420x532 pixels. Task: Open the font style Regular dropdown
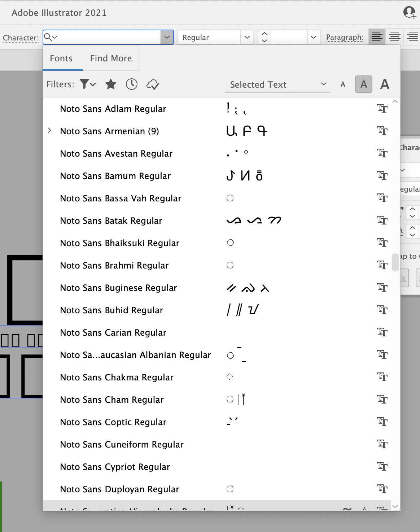coord(247,37)
